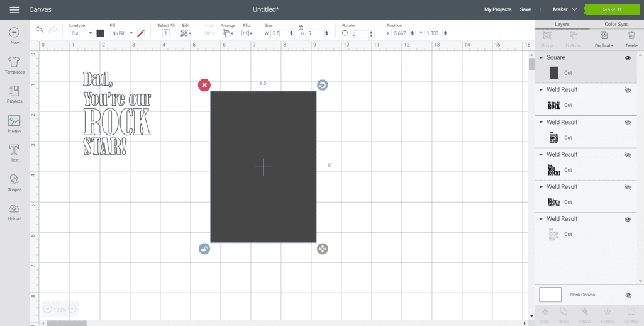
Task: Click the resize handle on square
Action: click(323, 249)
